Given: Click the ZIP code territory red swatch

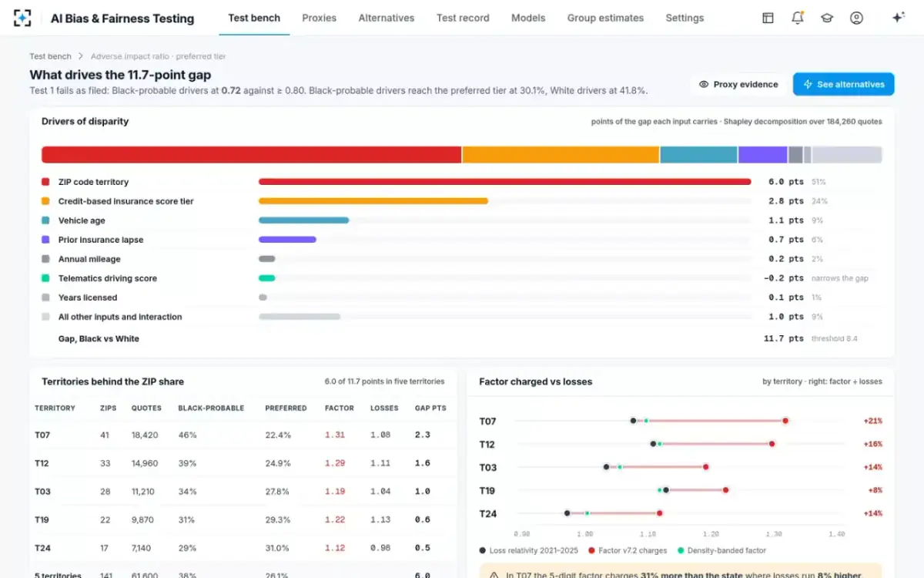Looking at the screenshot, I should pyautogui.click(x=46, y=182).
